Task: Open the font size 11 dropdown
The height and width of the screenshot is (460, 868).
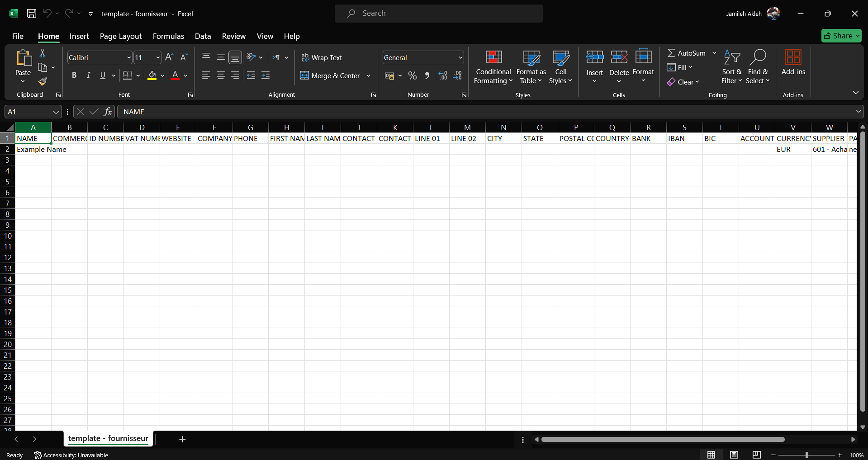Action: pos(157,57)
